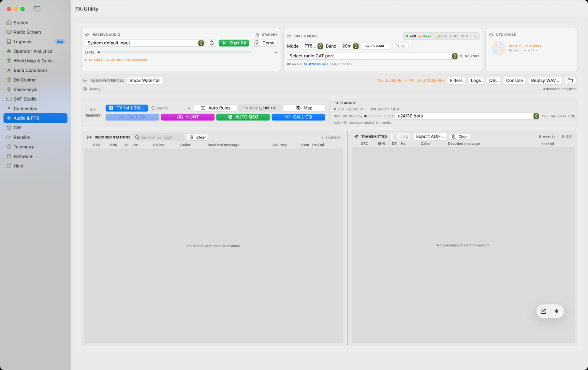Open Band Conditions section
Viewport: 588px width, 370px height.
point(35,70)
